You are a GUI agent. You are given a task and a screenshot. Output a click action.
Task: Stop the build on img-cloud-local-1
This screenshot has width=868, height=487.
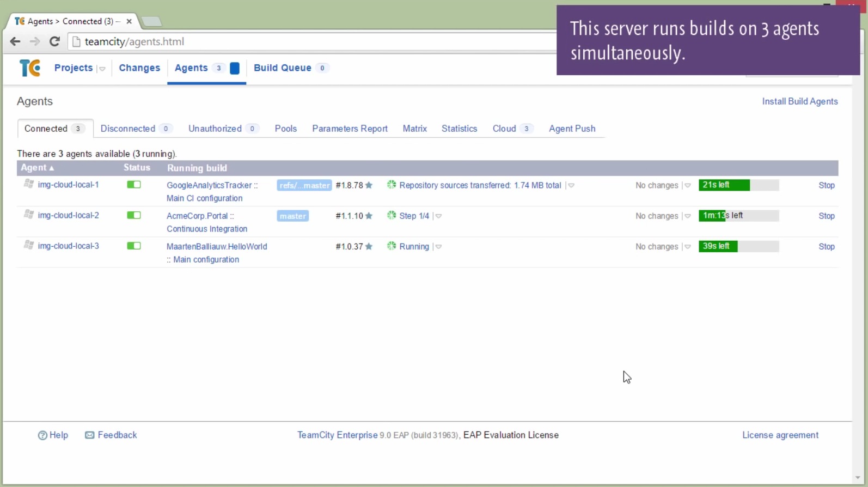tap(827, 185)
